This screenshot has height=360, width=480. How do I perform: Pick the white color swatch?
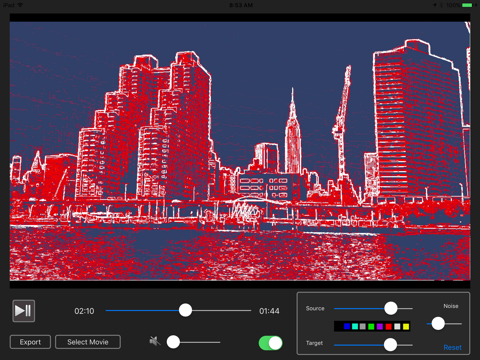coord(397,326)
